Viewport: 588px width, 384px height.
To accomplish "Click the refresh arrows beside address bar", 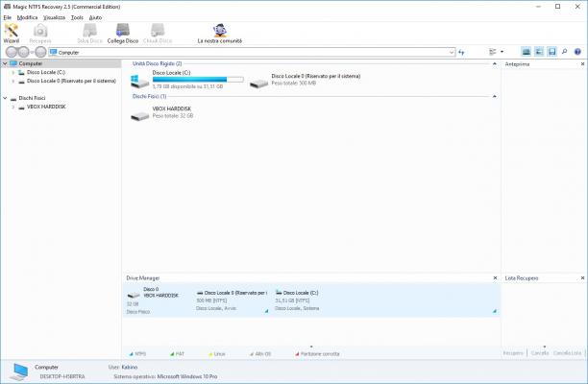I will pyautogui.click(x=461, y=52).
